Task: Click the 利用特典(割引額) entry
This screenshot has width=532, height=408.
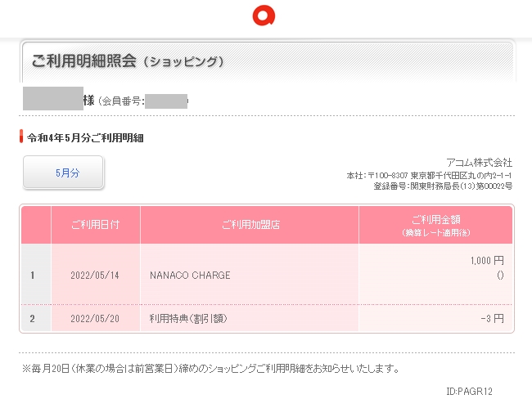Action: click(x=189, y=318)
